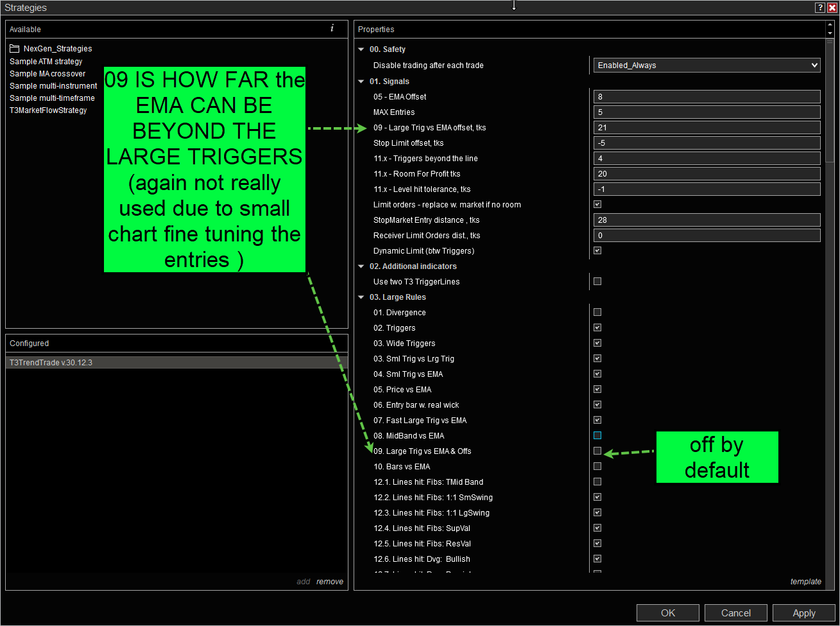Collapse the 00. Safety section
840x626 pixels.
(361, 49)
